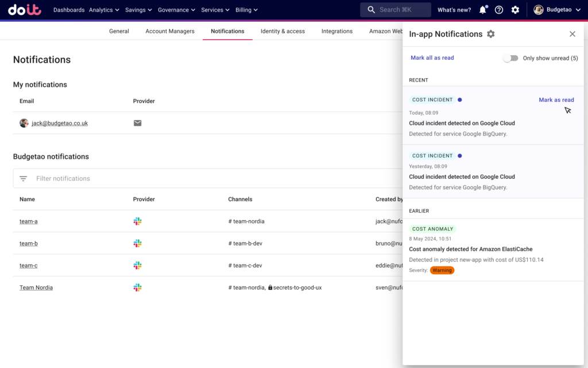Toggle Only show unread switch
This screenshot has height=368, width=588.
tap(510, 58)
